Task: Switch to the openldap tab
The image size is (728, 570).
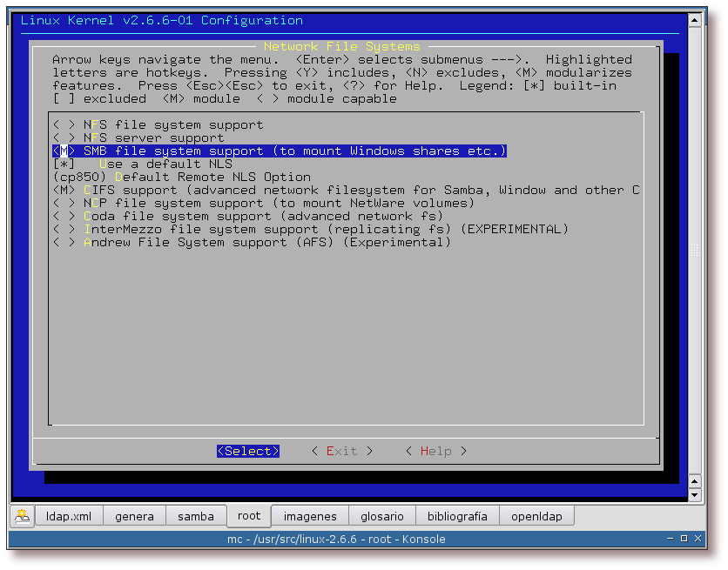Action: (536, 516)
